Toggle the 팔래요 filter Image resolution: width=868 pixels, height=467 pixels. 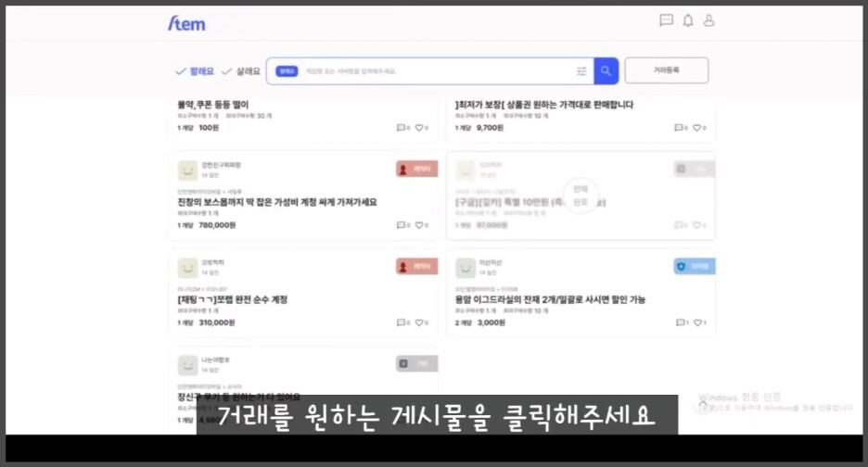[195, 71]
